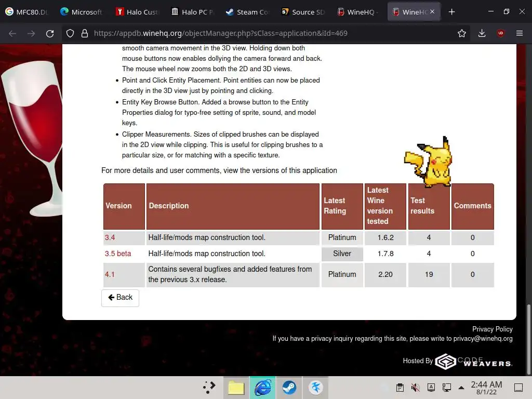Open the taskbar application launcher icon
This screenshot has height=399, width=532.
(209, 388)
